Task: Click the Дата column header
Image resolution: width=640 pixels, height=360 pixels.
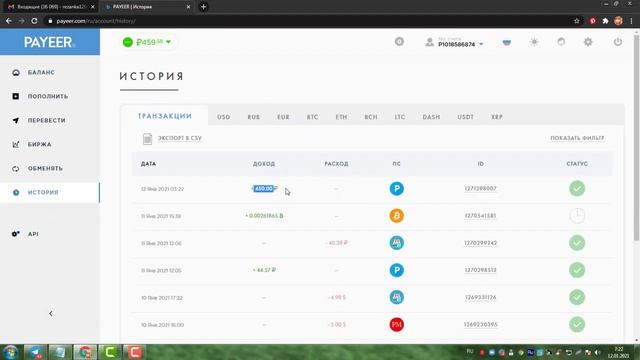Action: pos(148,164)
